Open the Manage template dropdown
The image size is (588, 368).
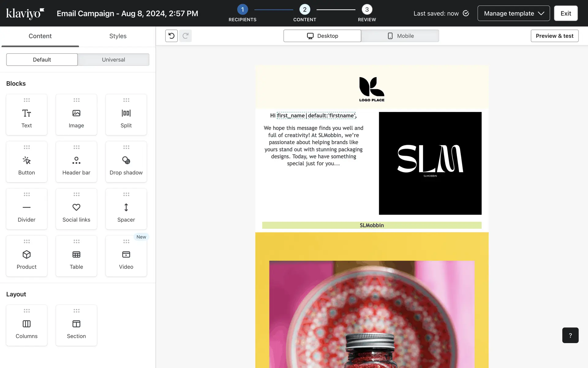click(514, 13)
